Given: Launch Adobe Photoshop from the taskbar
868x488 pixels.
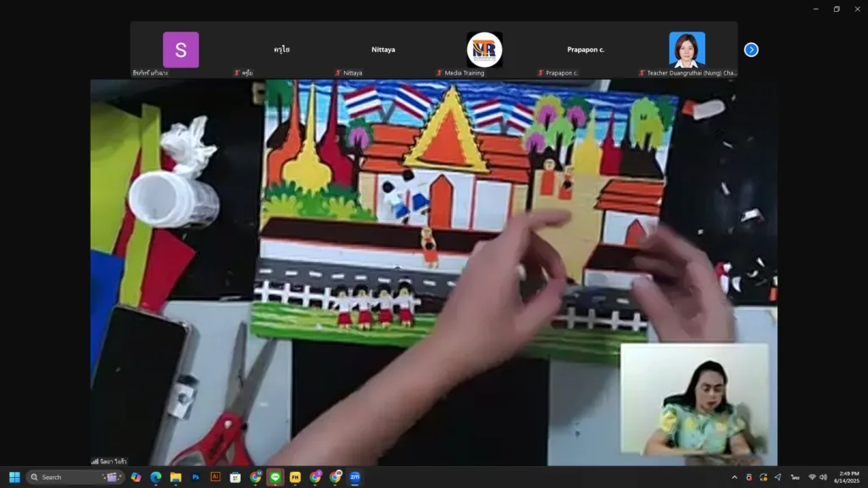Looking at the screenshot, I should [196, 477].
